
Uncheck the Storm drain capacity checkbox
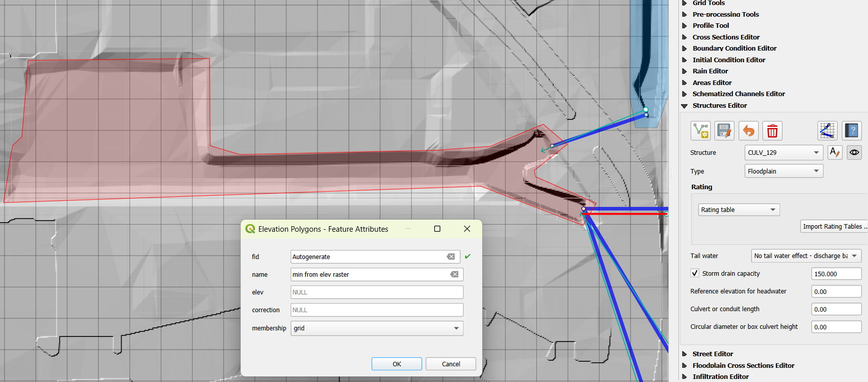(695, 273)
